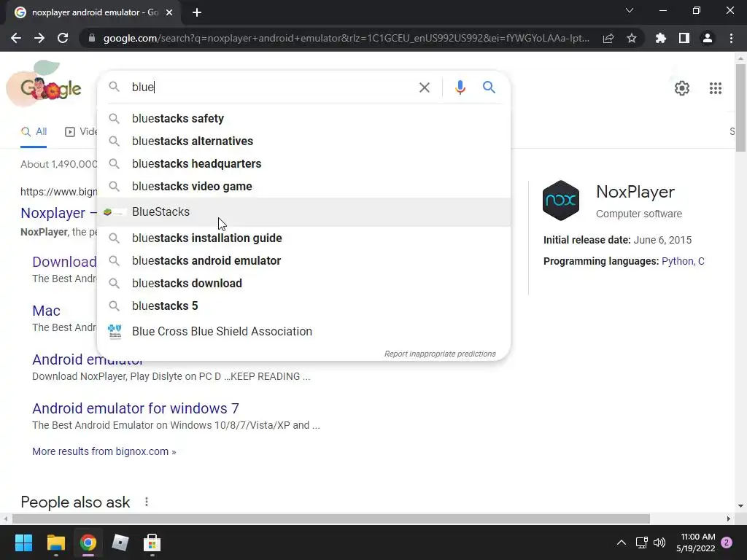This screenshot has height=560, width=747.
Task: Click the address bar URL
Action: click(347, 38)
